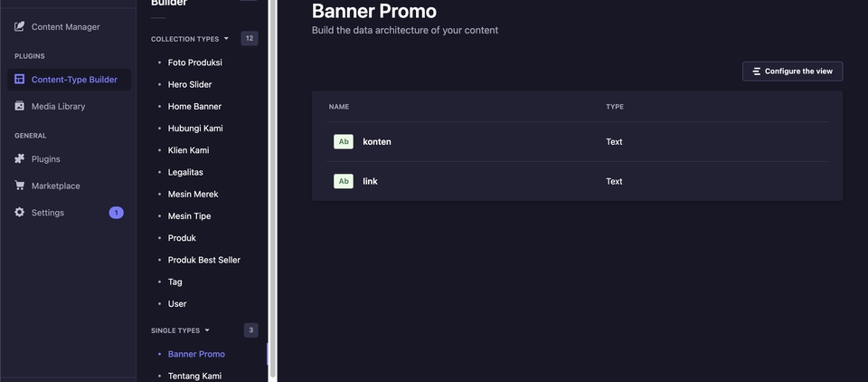Collapse the Collection Types section
868x382 pixels.
click(190, 39)
